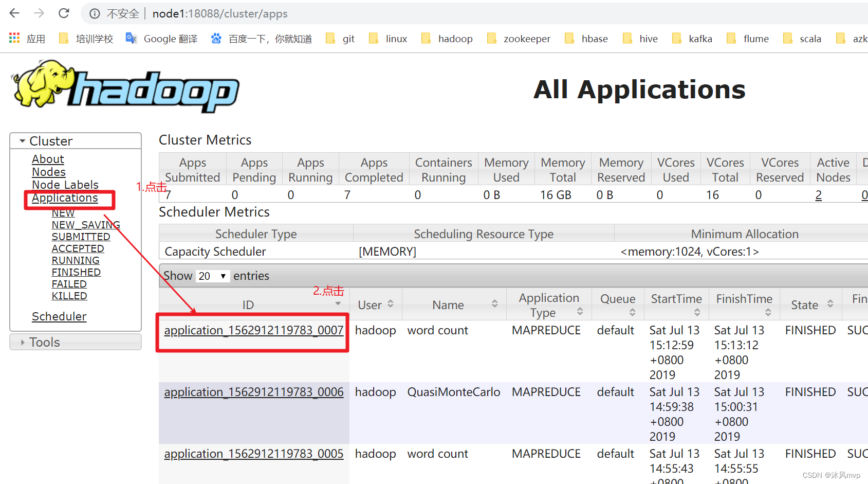Open the zookeeper bookmark folder
868x484 pixels.
click(x=518, y=39)
